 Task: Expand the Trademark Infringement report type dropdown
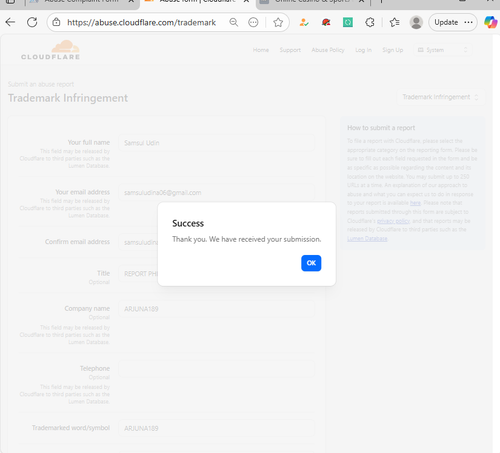tap(440, 97)
